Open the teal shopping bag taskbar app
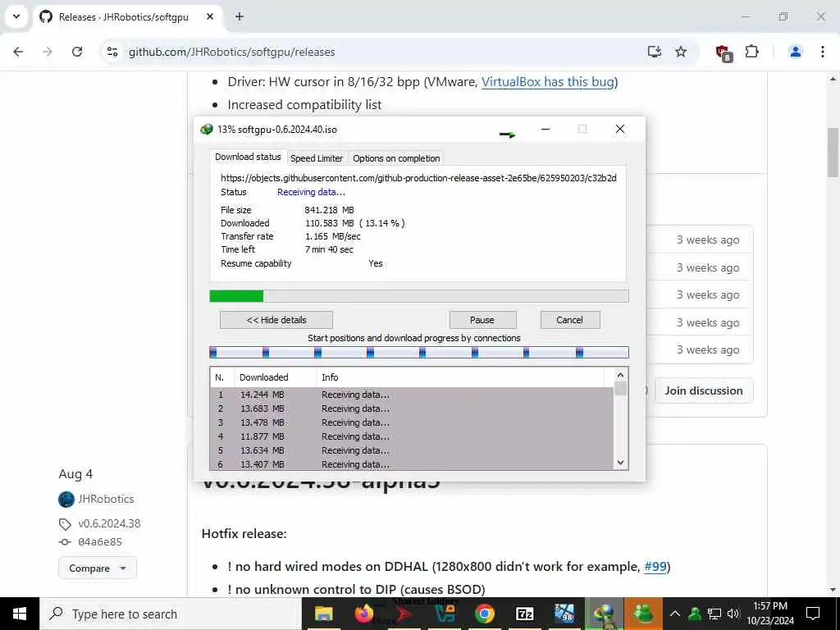 444,614
